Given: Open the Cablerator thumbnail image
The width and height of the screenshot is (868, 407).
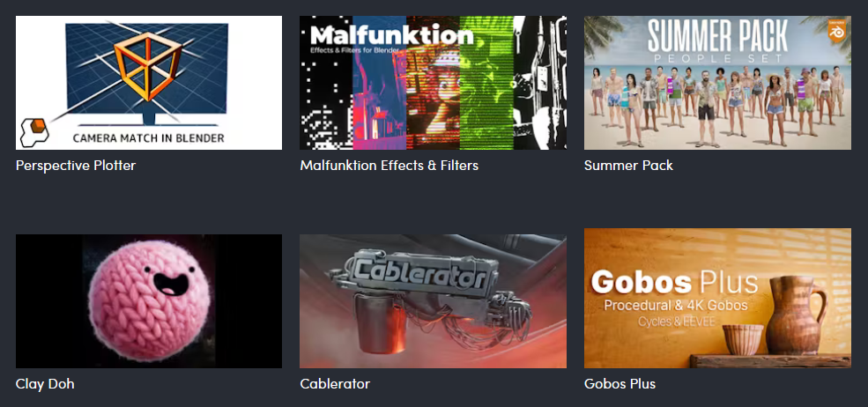Looking at the screenshot, I should (433, 300).
